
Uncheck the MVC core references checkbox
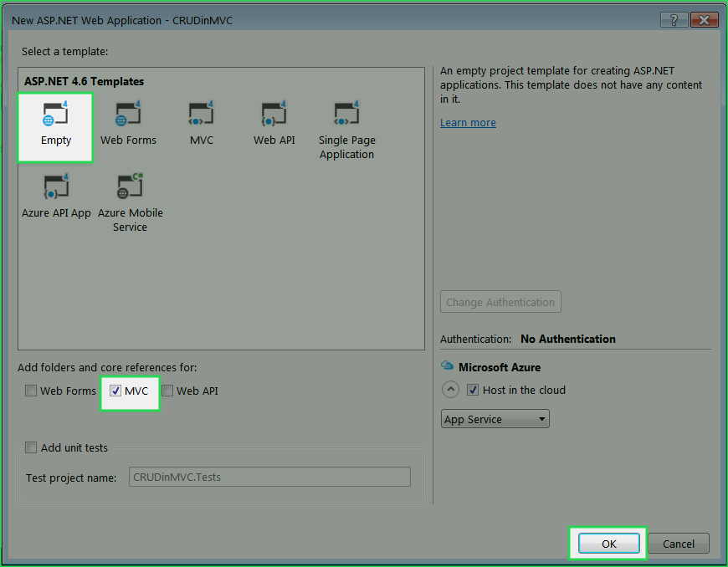click(x=115, y=391)
